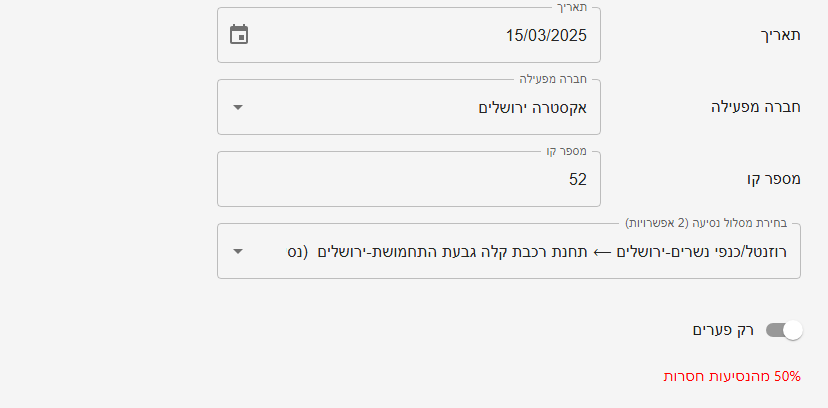Open the calendar date picker icon
The height and width of the screenshot is (408, 828).
tap(238, 35)
